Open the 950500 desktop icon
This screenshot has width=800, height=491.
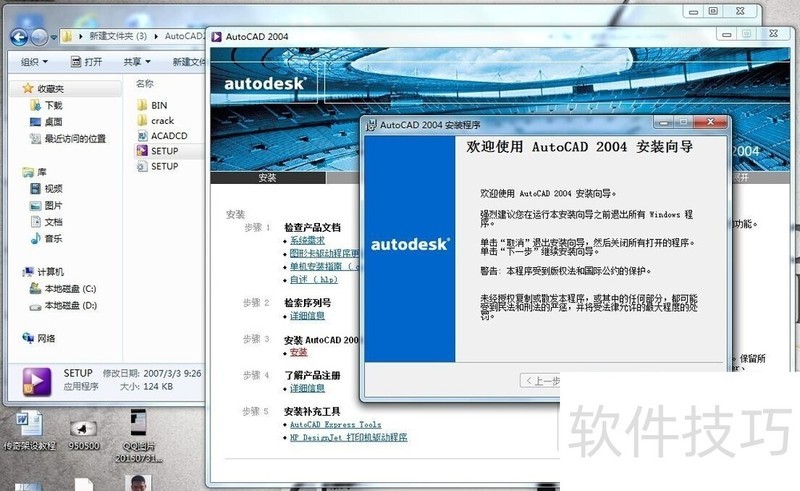(x=84, y=435)
